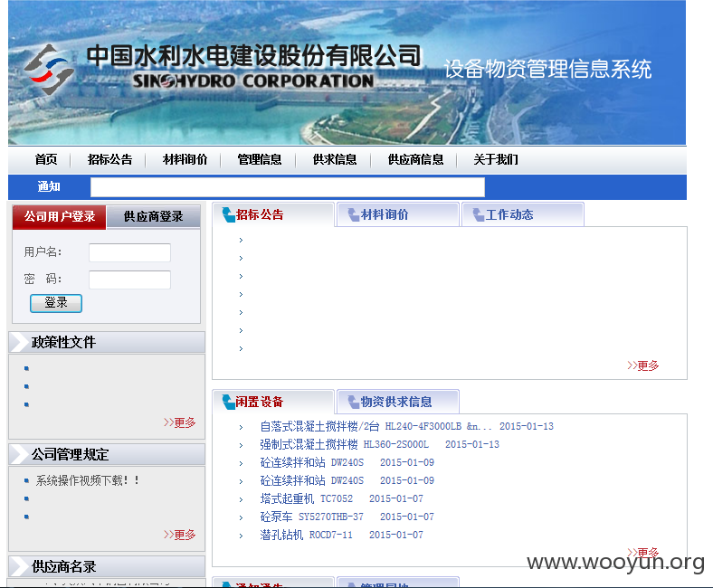The width and height of the screenshot is (713, 588).
Task: Open the 材料询价 navigation menu item
Action: pos(185,159)
